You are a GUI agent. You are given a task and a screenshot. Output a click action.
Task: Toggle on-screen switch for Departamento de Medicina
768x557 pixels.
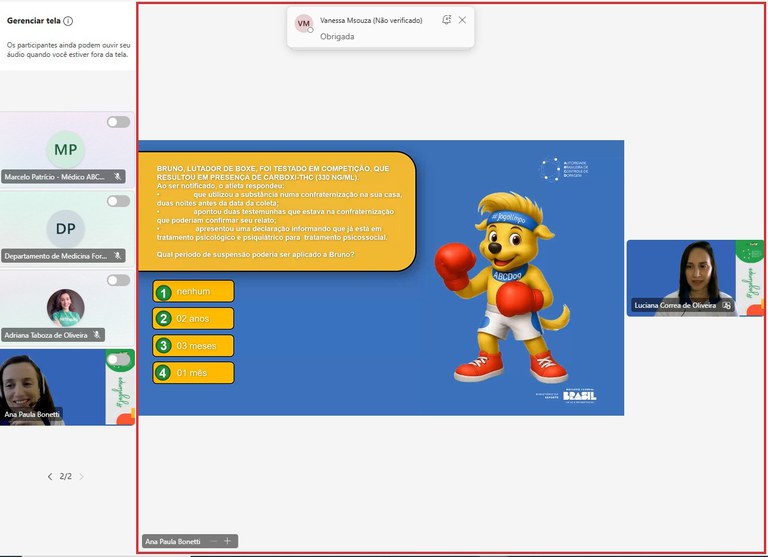pyautogui.click(x=118, y=201)
